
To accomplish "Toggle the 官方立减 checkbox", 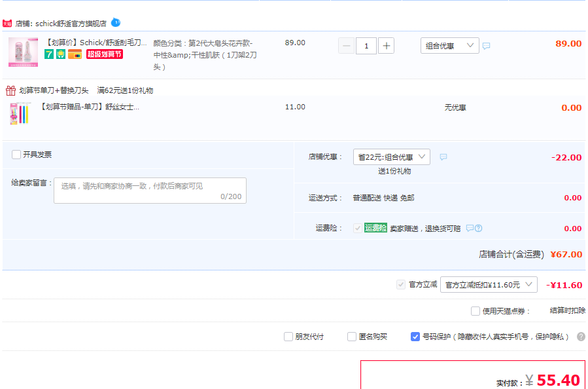I will 401,285.
